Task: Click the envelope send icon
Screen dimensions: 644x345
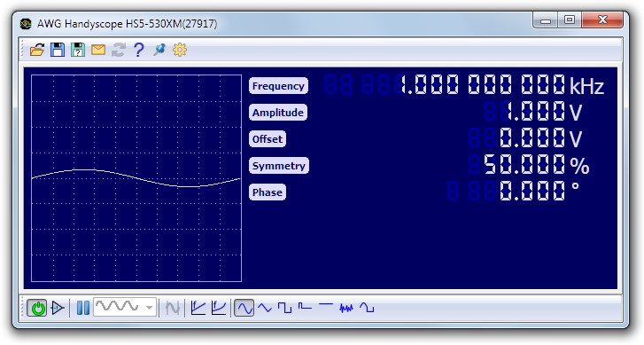Action: pyautogui.click(x=98, y=50)
